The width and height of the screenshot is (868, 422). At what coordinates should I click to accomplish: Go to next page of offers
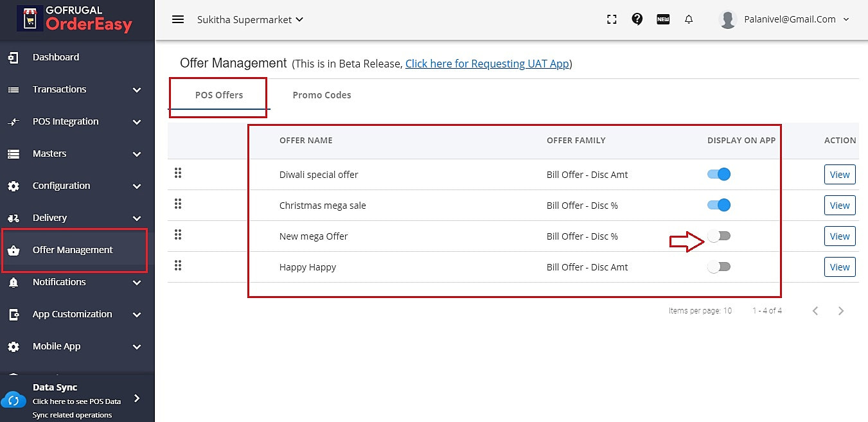click(x=841, y=311)
